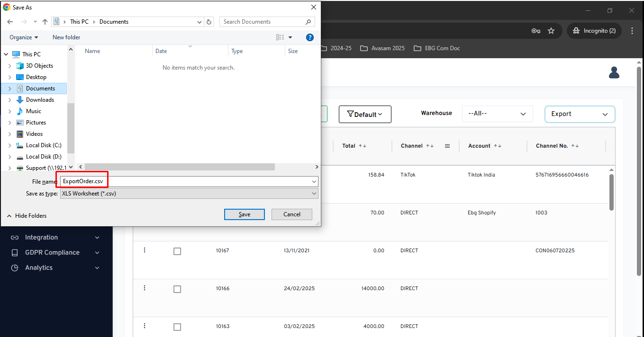Screen dimensions: 644x337
Task: Open row actions for order 10167
Action: point(145,250)
